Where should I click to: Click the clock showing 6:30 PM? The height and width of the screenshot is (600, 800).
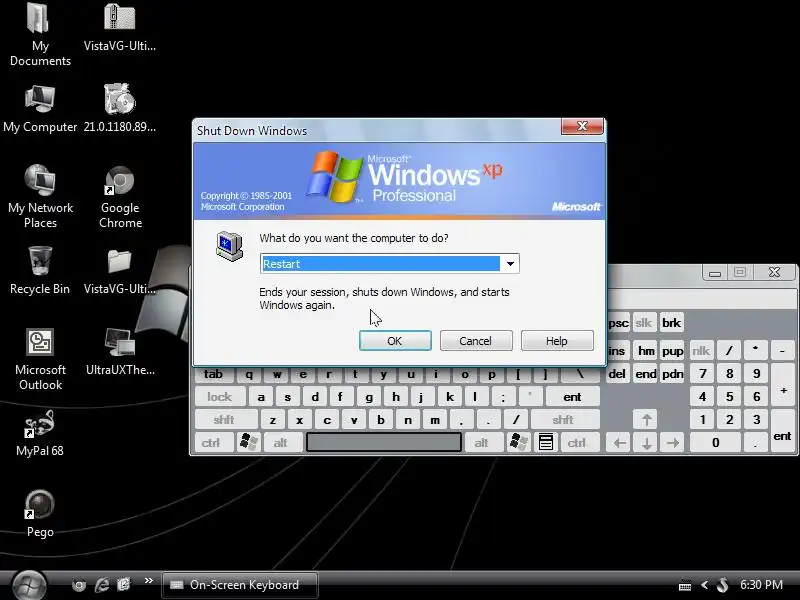[x=761, y=585]
